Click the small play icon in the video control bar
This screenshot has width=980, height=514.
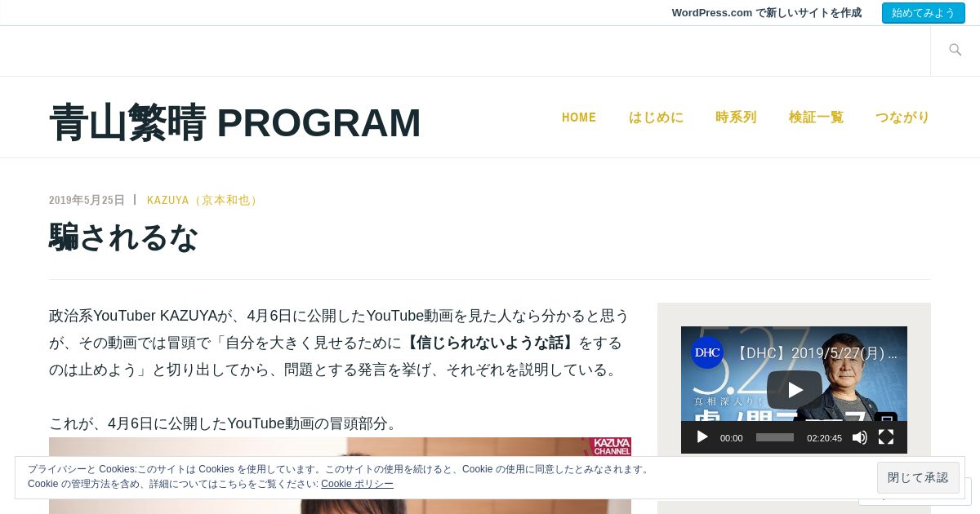point(702,437)
